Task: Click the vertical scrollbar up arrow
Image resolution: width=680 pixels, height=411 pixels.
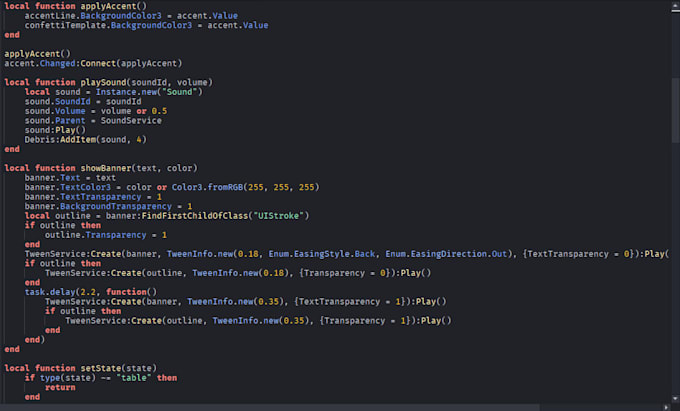Action: point(675,7)
